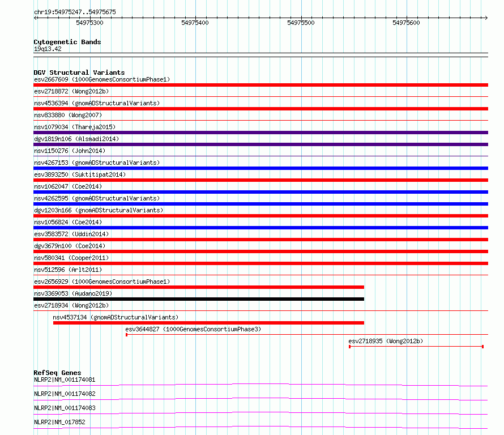Open variant esv2656929 (1000GenomesConsortiumPhase1)

(x=102, y=282)
